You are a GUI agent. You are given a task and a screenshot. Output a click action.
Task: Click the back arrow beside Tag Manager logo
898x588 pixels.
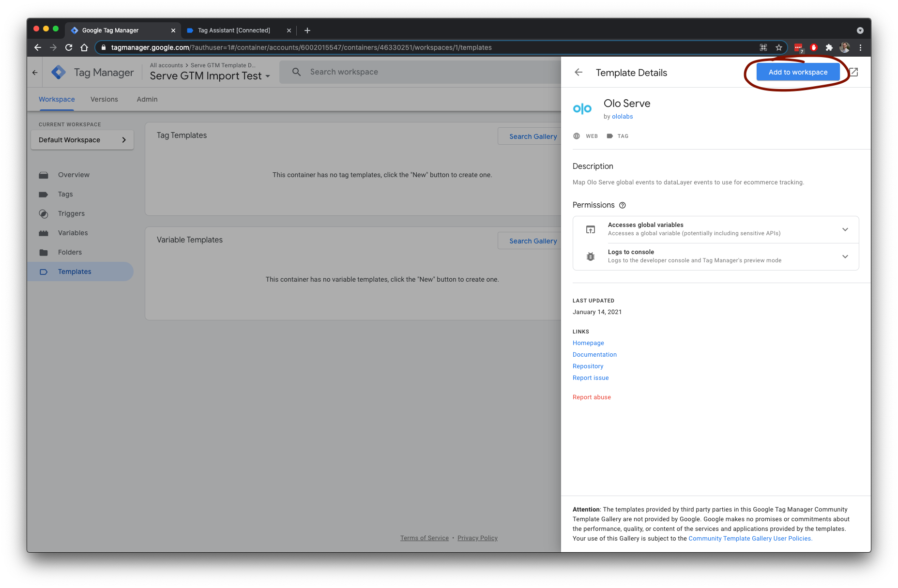tap(35, 73)
